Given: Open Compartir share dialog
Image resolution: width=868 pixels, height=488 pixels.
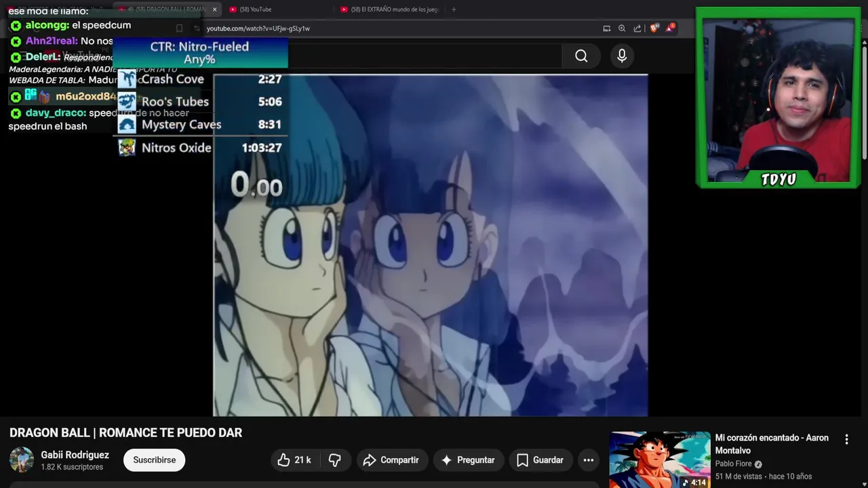Looking at the screenshot, I should (392, 460).
